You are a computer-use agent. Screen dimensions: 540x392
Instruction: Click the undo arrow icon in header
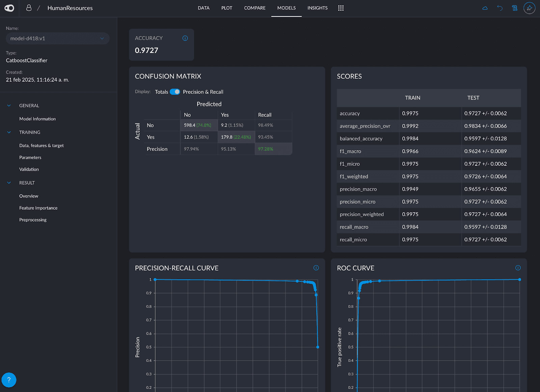pos(500,8)
